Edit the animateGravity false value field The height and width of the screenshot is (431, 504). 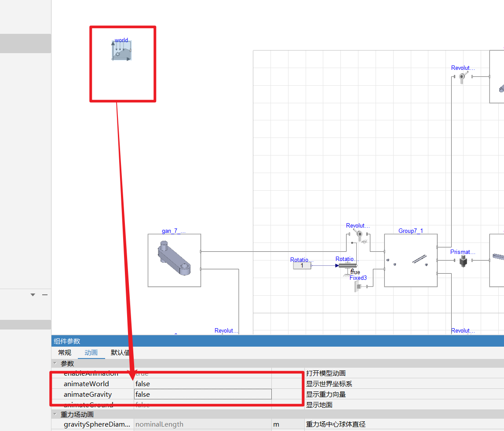203,395
